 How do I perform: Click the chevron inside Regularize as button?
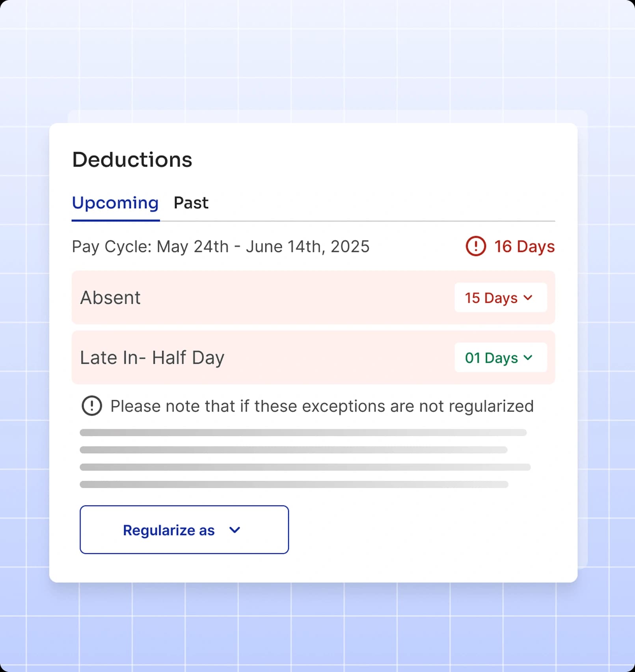point(235,530)
